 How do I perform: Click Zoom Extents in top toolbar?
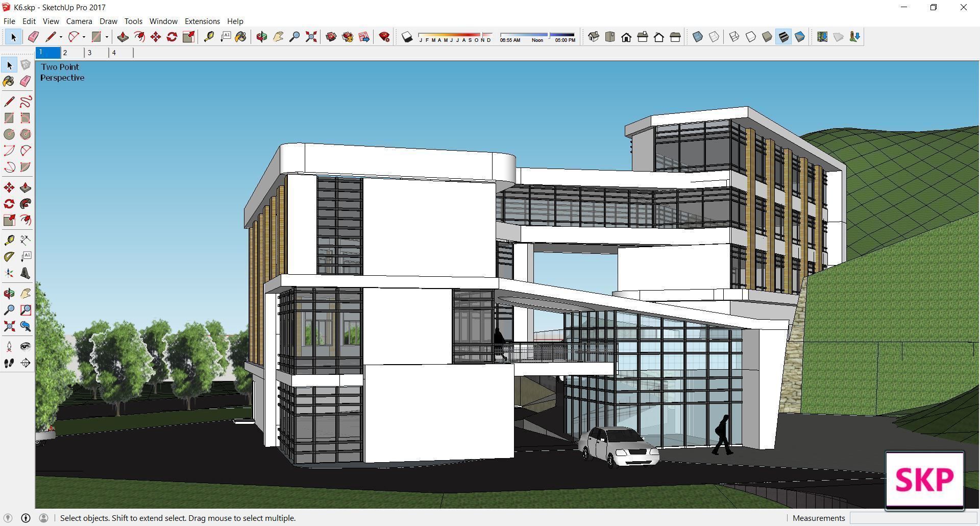(x=311, y=37)
